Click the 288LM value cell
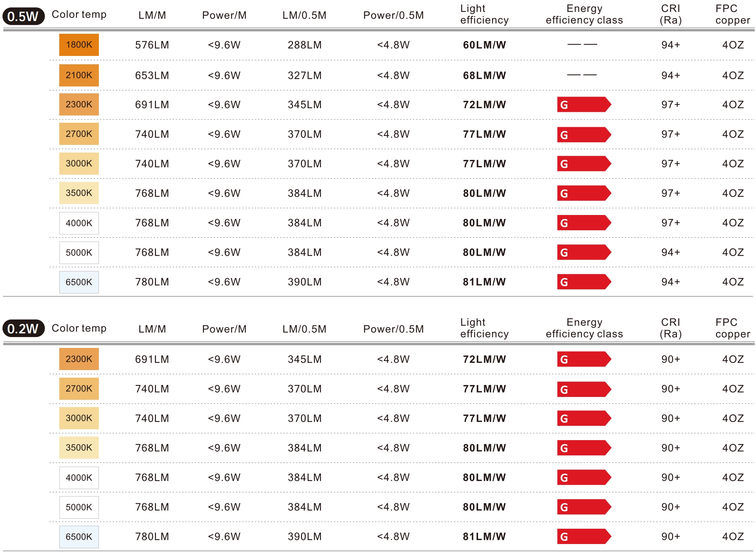756x556 pixels. [x=305, y=45]
